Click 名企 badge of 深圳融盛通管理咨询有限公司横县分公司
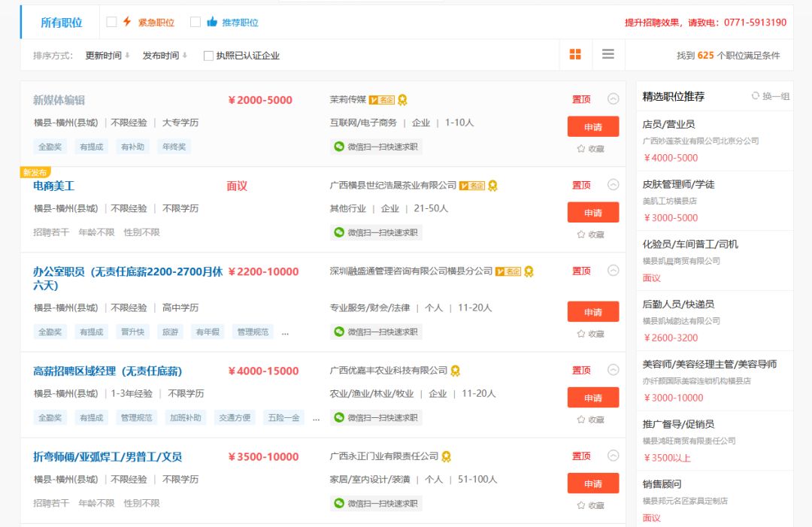812x527 pixels. 508,271
